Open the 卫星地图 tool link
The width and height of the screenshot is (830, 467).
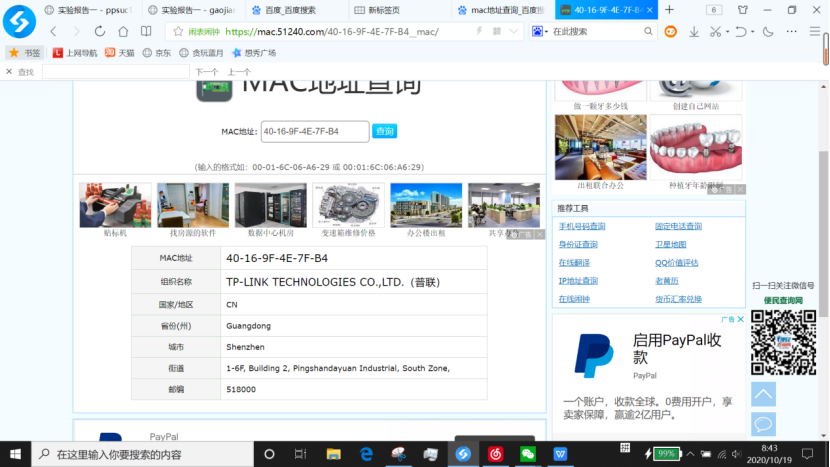coord(671,244)
